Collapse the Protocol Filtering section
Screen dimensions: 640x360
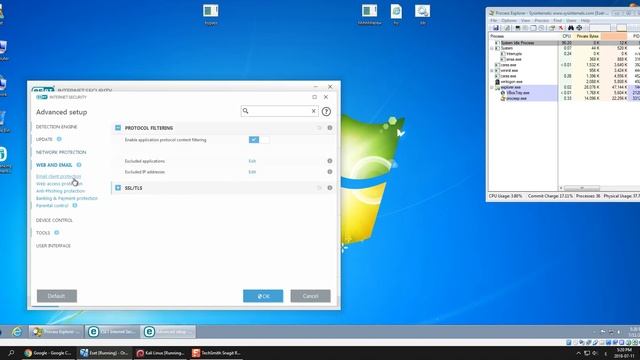point(118,128)
